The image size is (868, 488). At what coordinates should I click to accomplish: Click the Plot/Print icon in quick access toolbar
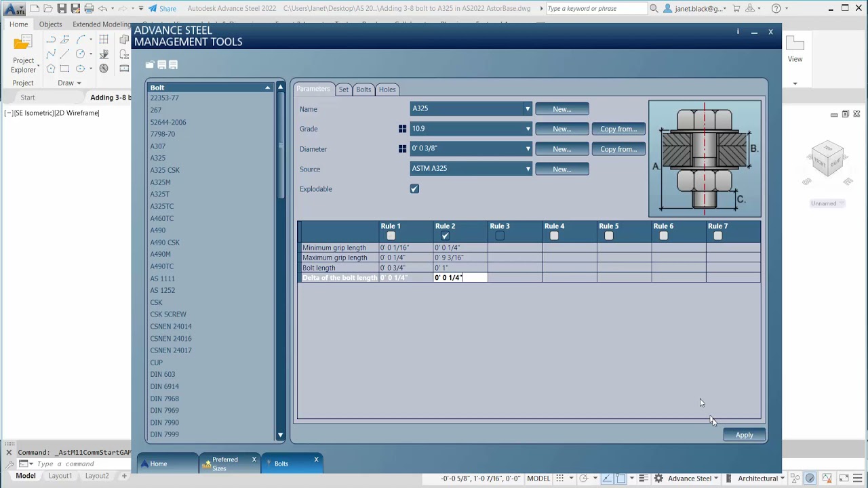tap(89, 8)
